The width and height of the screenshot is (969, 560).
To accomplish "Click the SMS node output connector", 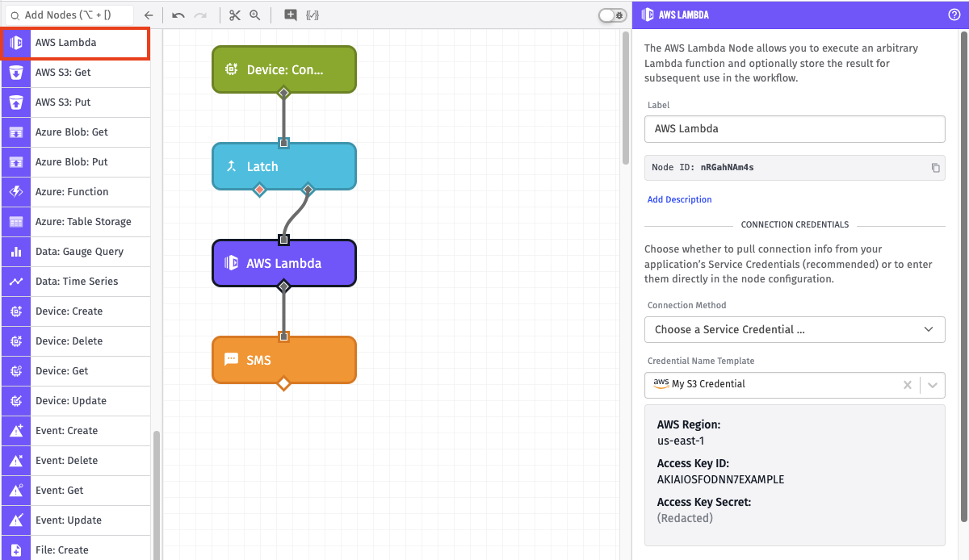I will [283, 383].
